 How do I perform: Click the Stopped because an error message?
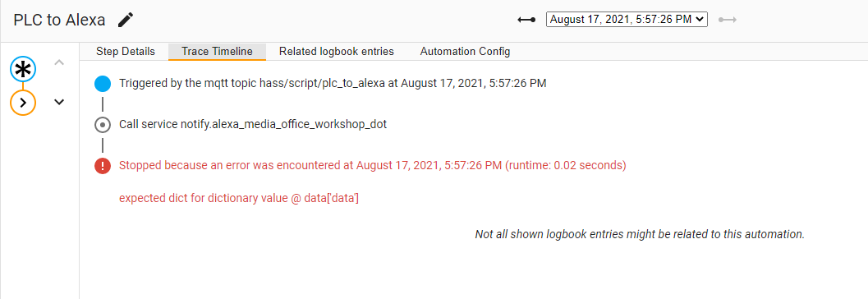click(x=373, y=165)
